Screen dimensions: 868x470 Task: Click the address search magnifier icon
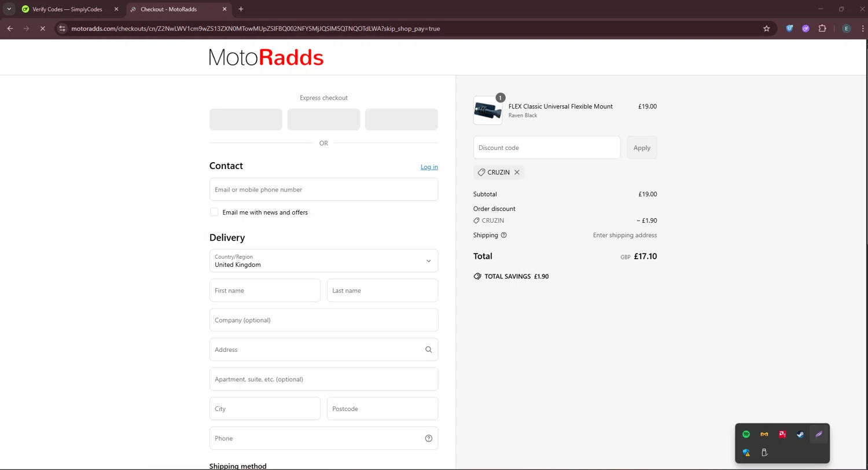[429, 350]
